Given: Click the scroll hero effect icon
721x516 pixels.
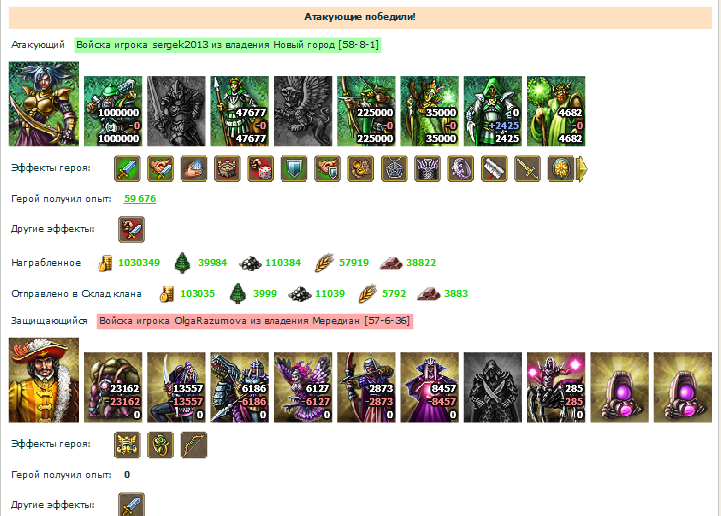Looking at the screenshot, I should pos(494,169).
